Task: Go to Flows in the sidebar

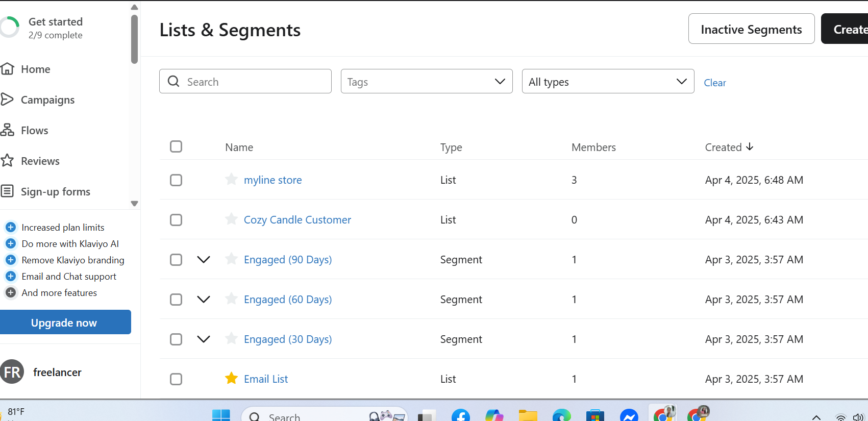Action: click(34, 130)
